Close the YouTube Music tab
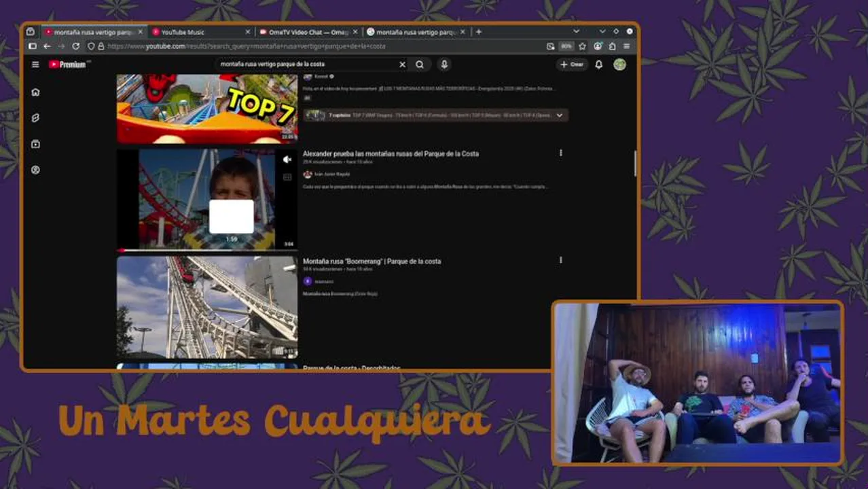Viewport: 868px width, 489px height. point(248,31)
